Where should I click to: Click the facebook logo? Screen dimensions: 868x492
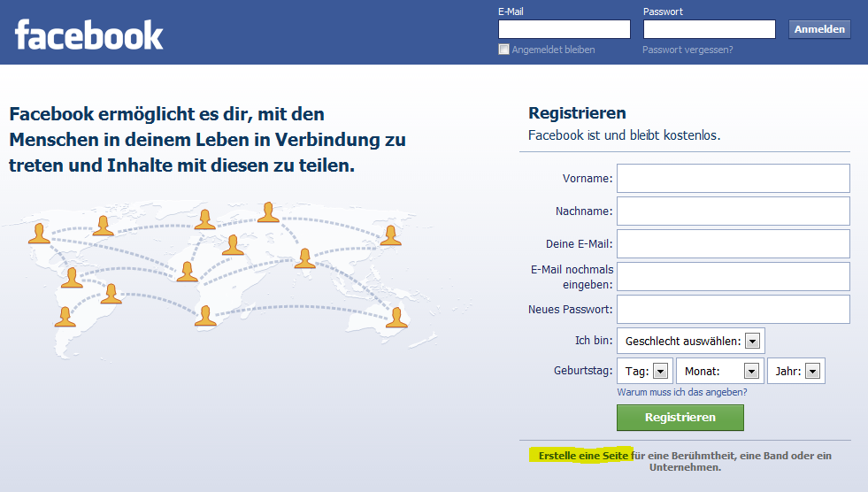click(89, 35)
